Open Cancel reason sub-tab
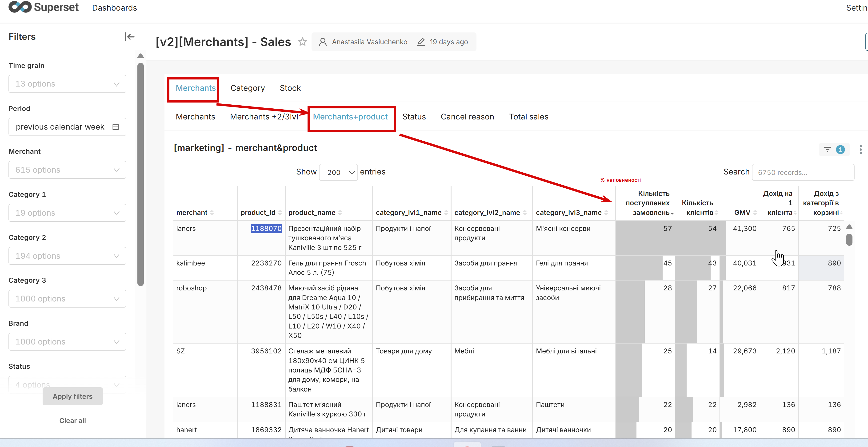Image resolution: width=868 pixels, height=447 pixels. click(x=467, y=117)
